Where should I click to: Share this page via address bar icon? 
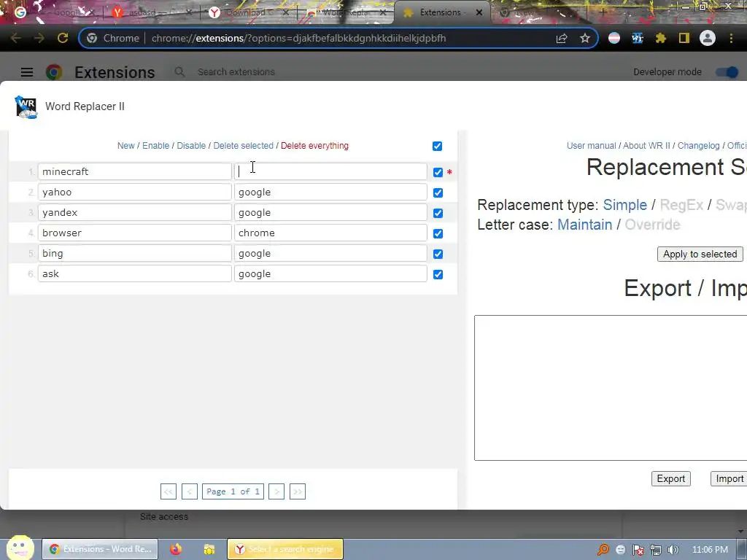(x=562, y=38)
